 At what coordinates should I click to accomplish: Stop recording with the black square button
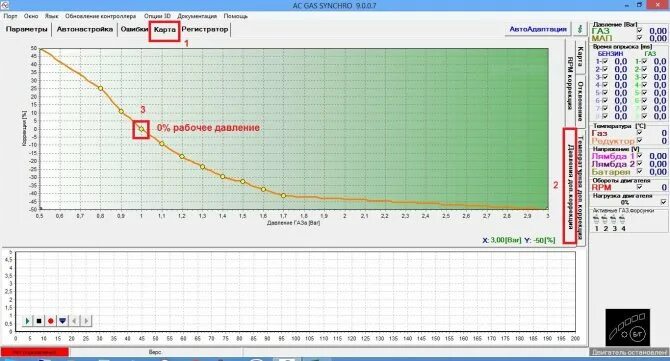39,321
